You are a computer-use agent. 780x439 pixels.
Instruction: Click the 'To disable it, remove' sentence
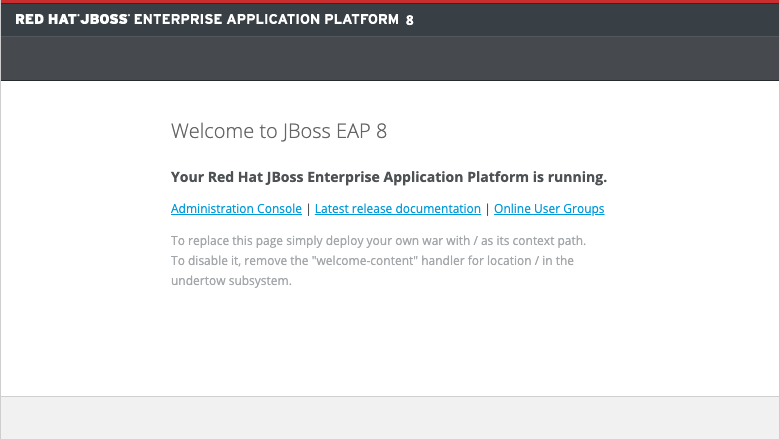pos(372,261)
